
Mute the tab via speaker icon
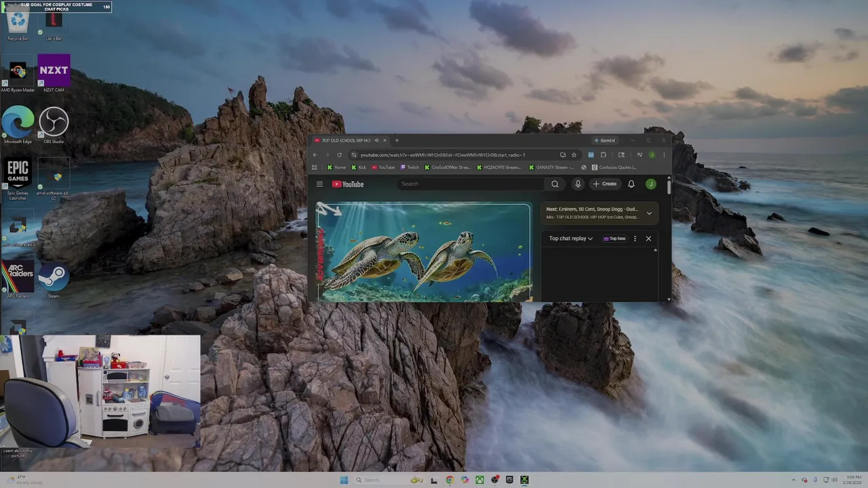pos(376,140)
